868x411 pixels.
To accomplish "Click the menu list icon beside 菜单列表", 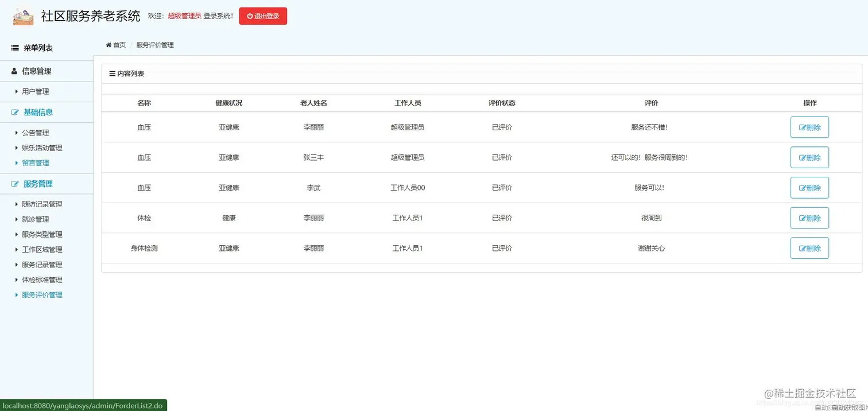I will pos(15,48).
